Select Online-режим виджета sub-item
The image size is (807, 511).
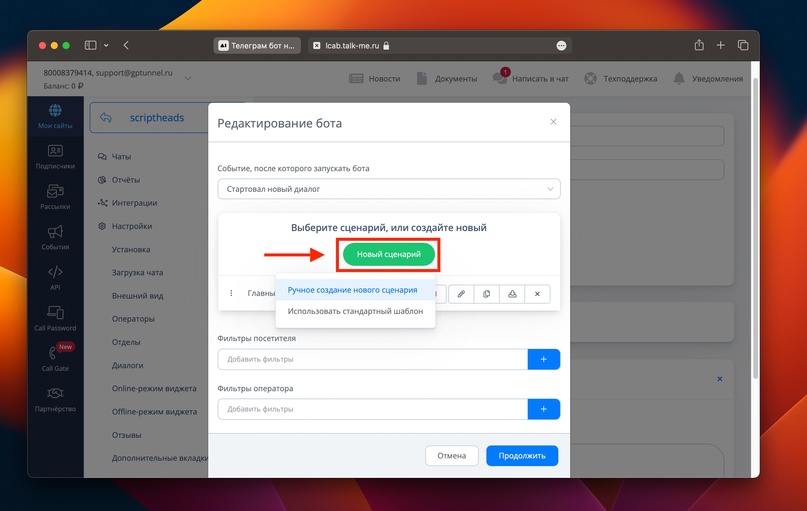pyautogui.click(x=154, y=389)
